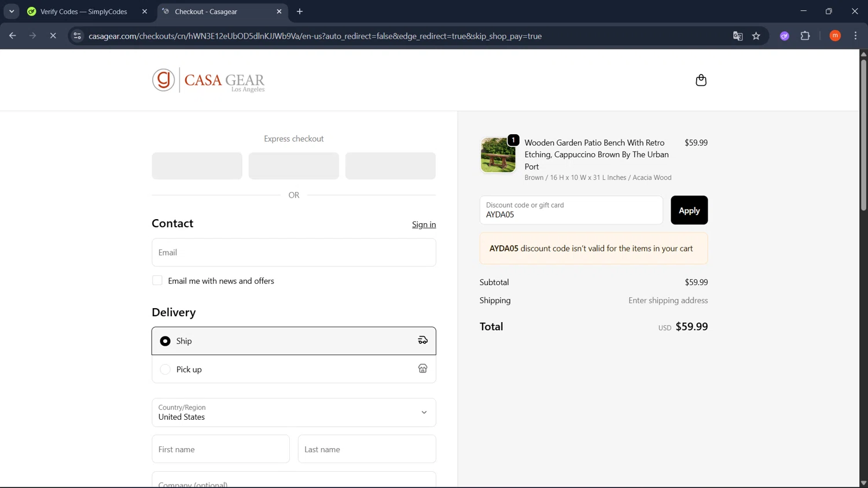
Task: Minimize the Chrome window
Action: 803,12
